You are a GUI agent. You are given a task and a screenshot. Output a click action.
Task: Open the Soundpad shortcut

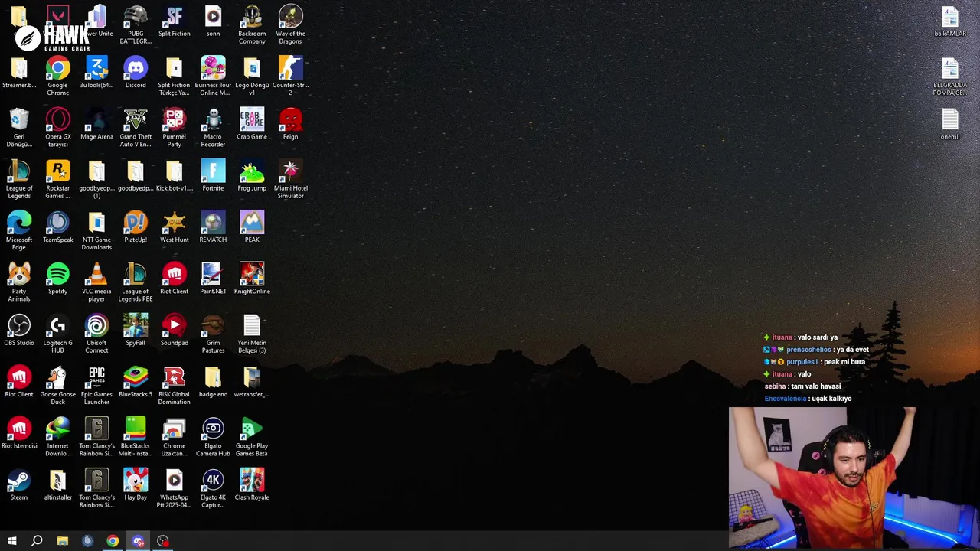175,326
